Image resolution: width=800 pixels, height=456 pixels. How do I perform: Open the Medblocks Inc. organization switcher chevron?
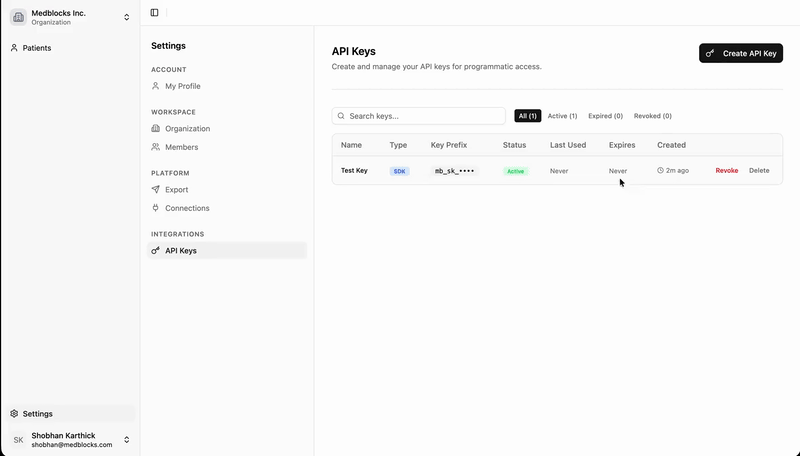coord(127,17)
